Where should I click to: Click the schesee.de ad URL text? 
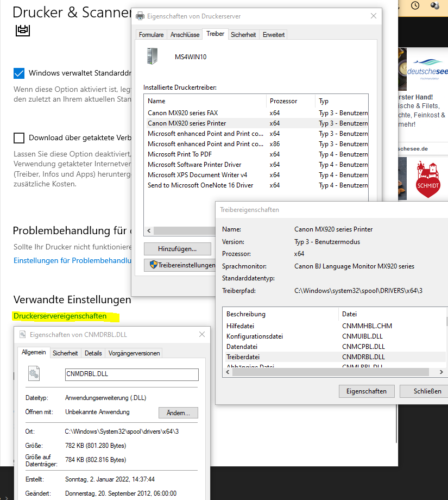[x=413, y=148]
